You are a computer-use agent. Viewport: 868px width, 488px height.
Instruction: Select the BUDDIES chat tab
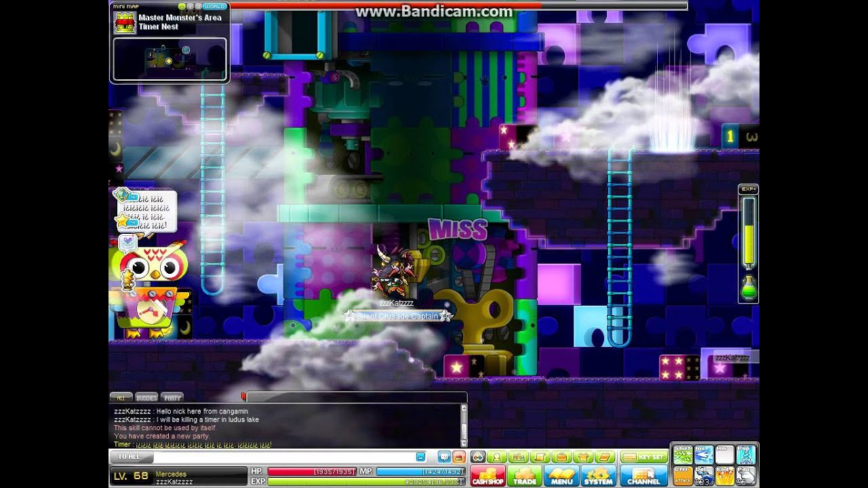[x=146, y=398]
